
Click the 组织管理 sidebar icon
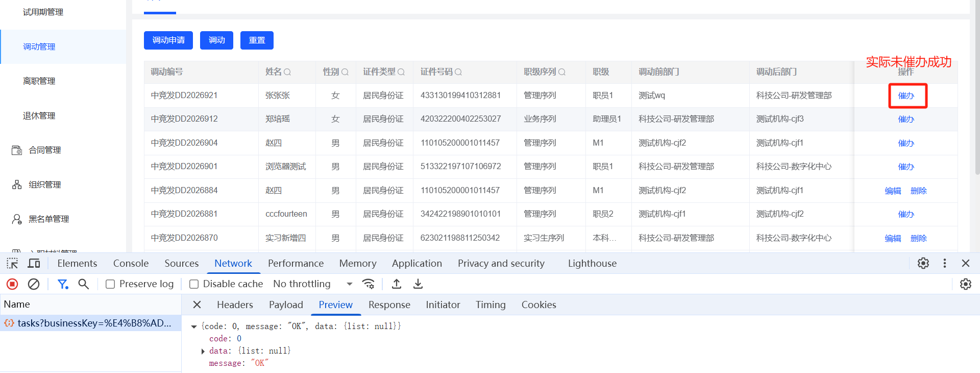(x=17, y=184)
